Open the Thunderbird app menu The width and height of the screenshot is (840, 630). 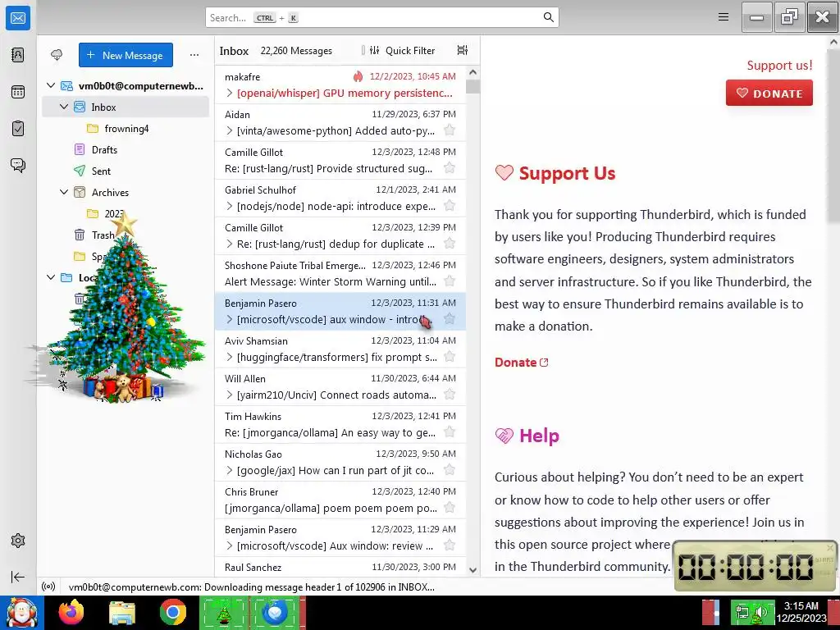pos(724,17)
